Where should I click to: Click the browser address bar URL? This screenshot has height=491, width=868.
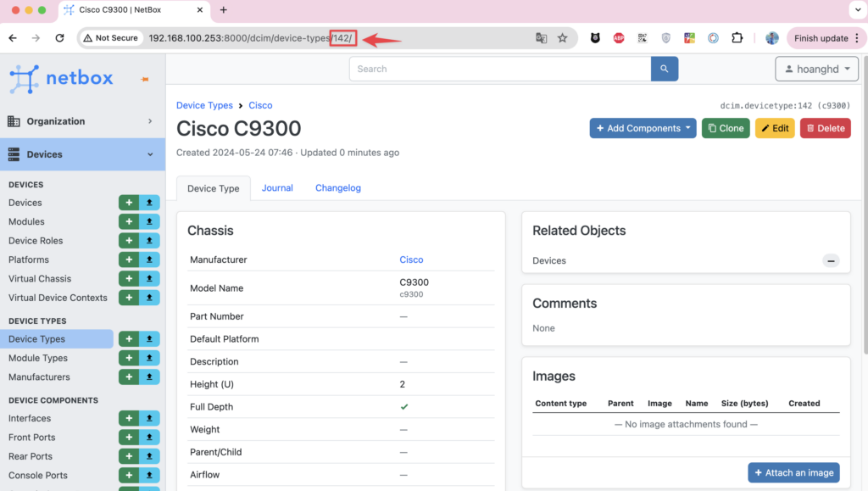pyautogui.click(x=250, y=38)
